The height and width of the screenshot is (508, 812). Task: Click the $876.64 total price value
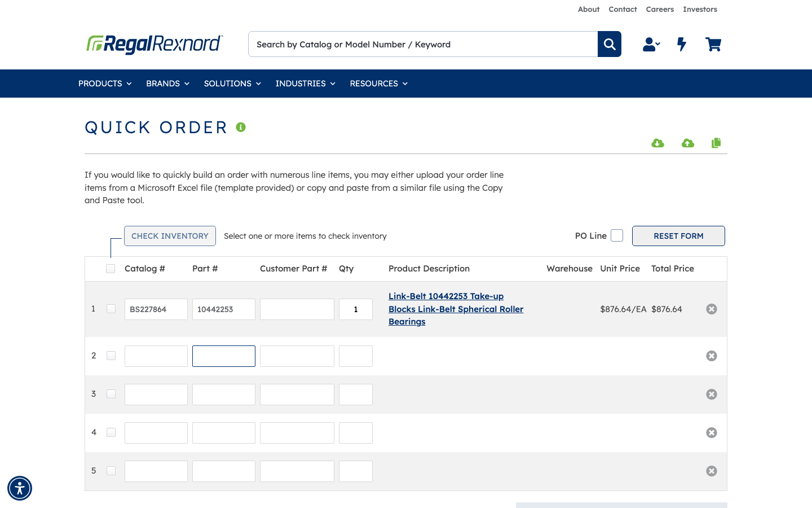click(667, 309)
